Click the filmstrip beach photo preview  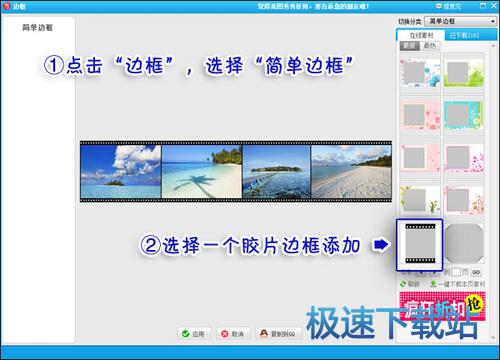[x=236, y=171]
